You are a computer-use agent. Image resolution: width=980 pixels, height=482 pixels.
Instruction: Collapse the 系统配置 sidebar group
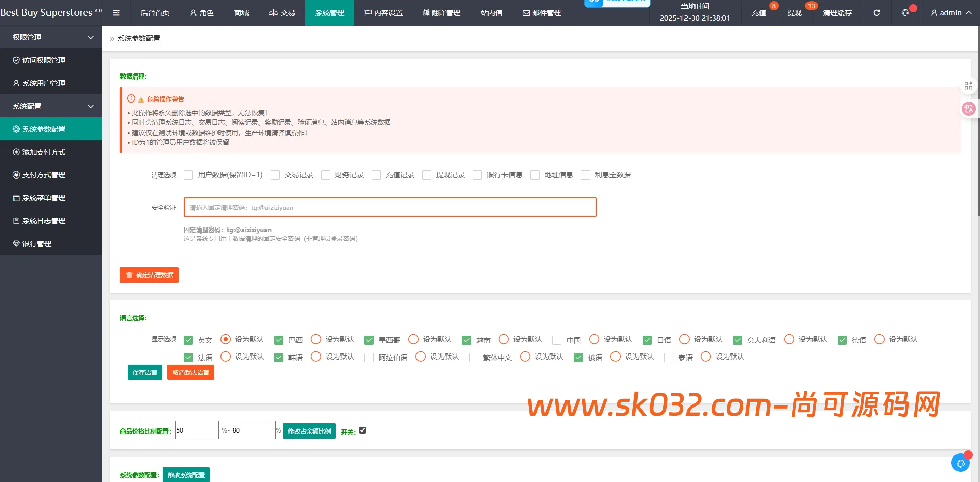point(51,106)
